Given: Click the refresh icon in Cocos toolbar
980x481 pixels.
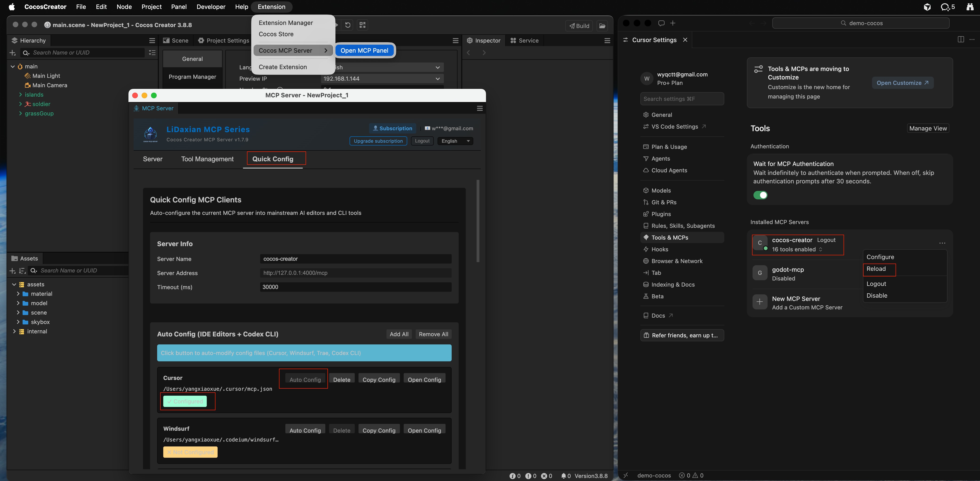Looking at the screenshot, I should (348, 25).
